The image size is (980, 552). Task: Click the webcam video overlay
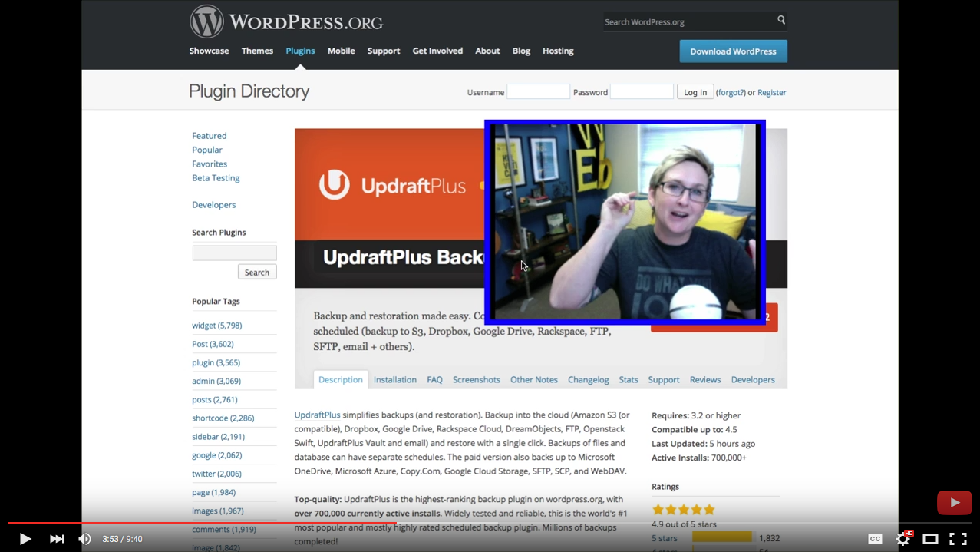click(625, 222)
